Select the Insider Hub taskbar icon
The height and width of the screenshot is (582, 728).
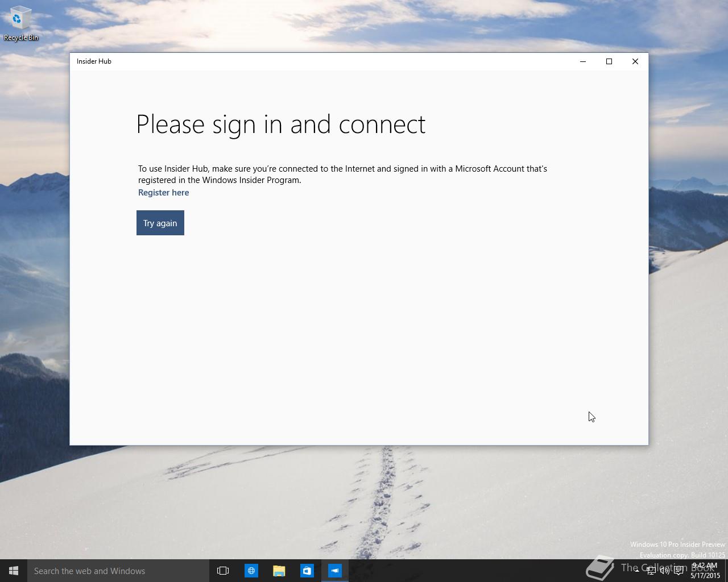pyautogui.click(x=335, y=571)
